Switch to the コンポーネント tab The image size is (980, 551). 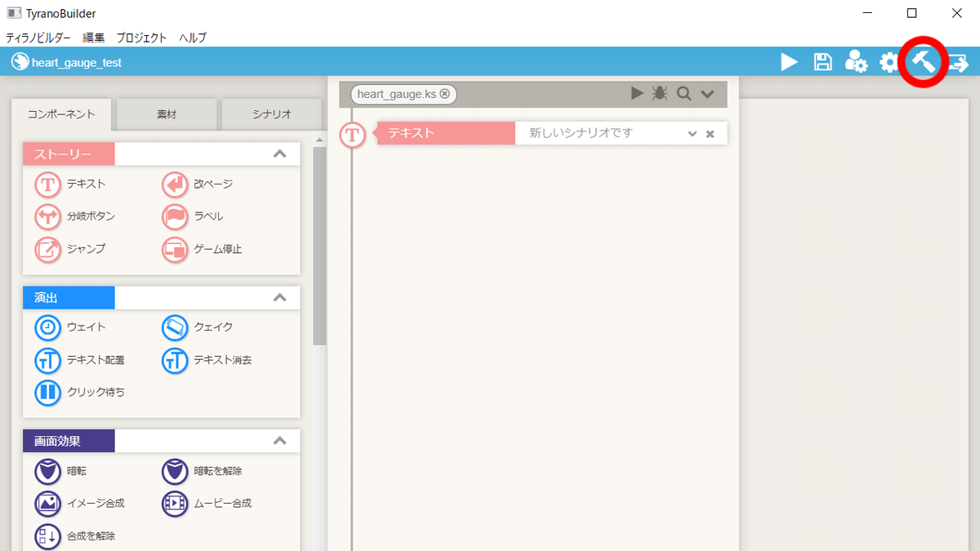61,114
